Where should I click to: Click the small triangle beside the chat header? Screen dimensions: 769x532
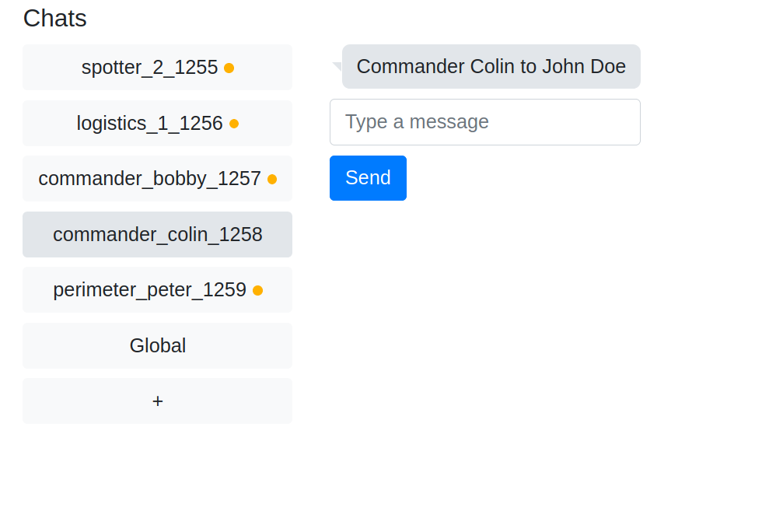point(336,65)
